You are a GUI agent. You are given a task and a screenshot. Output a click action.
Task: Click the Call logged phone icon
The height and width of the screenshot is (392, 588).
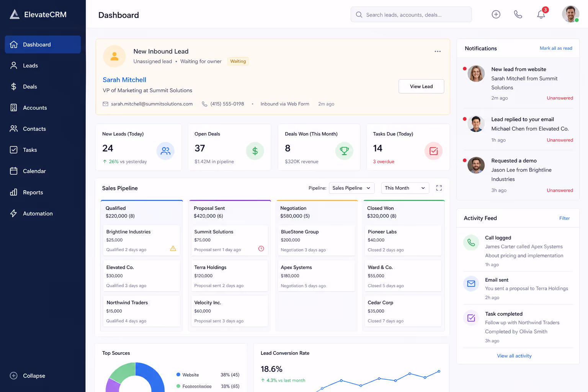[x=471, y=243]
